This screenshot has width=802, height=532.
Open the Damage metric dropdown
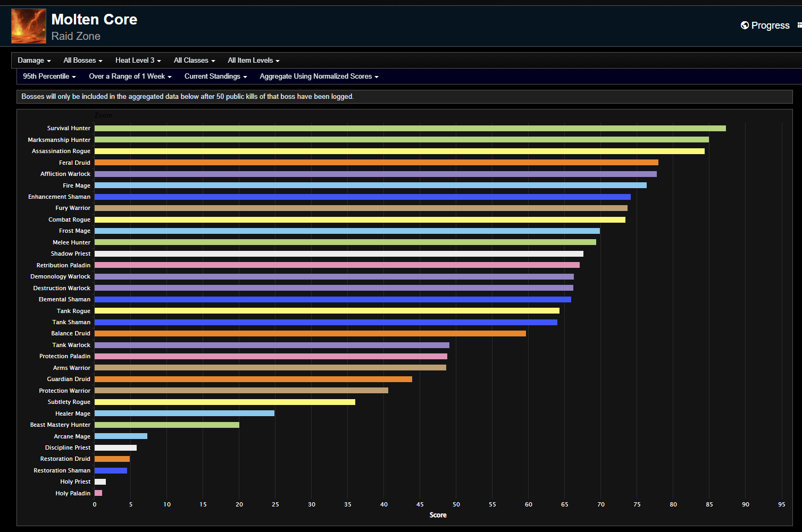coord(34,60)
